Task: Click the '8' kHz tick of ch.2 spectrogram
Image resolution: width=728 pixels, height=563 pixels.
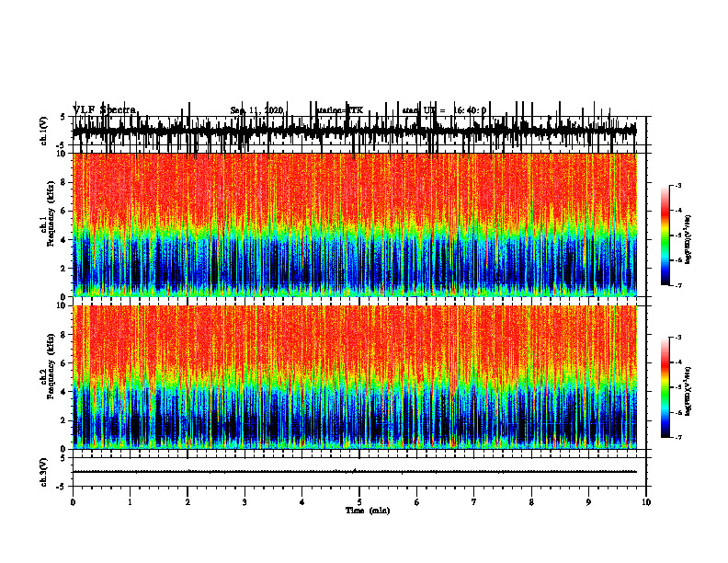Action: pos(64,335)
